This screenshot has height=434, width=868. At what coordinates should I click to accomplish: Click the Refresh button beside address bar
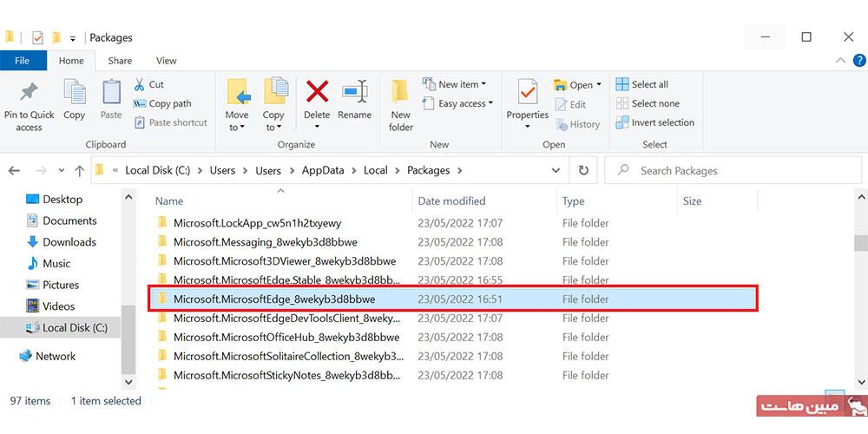pyautogui.click(x=583, y=170)
